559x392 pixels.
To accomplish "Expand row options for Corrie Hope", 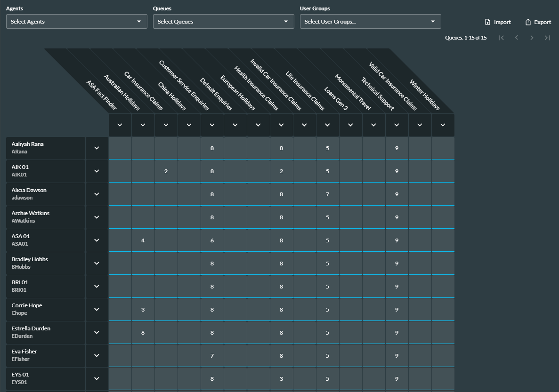I will pyautogui.click(x=97, y=309).
